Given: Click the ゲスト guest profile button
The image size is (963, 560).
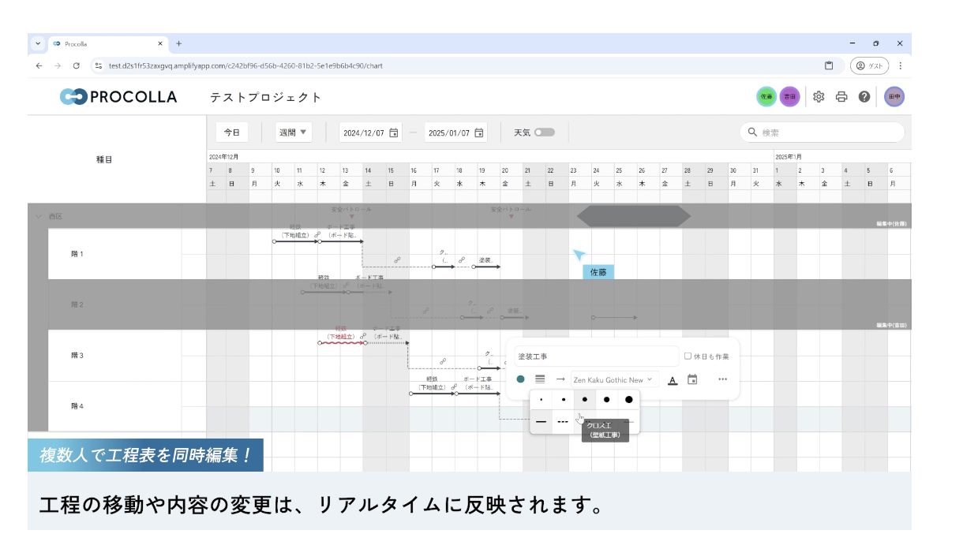Looking at the screenshot, I should coord(870,65).
